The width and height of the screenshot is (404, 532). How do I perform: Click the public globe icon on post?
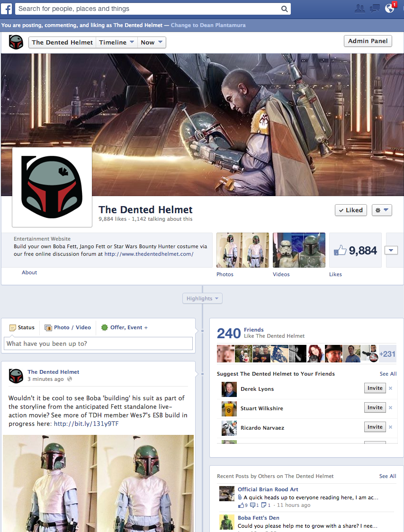(x=70, y=379)
